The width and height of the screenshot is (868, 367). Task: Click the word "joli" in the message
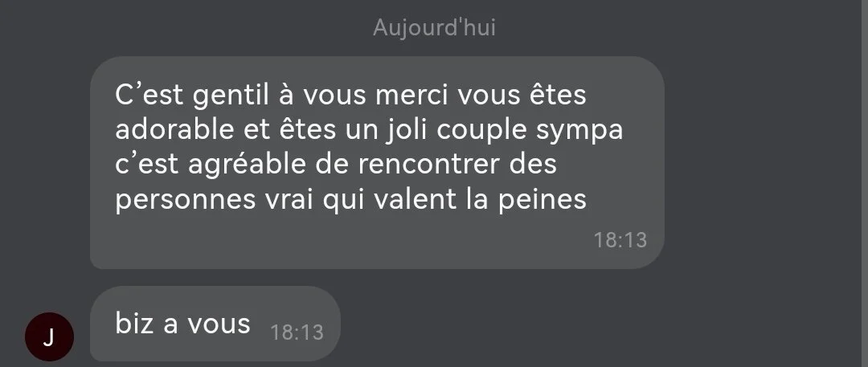pos(406,131)
